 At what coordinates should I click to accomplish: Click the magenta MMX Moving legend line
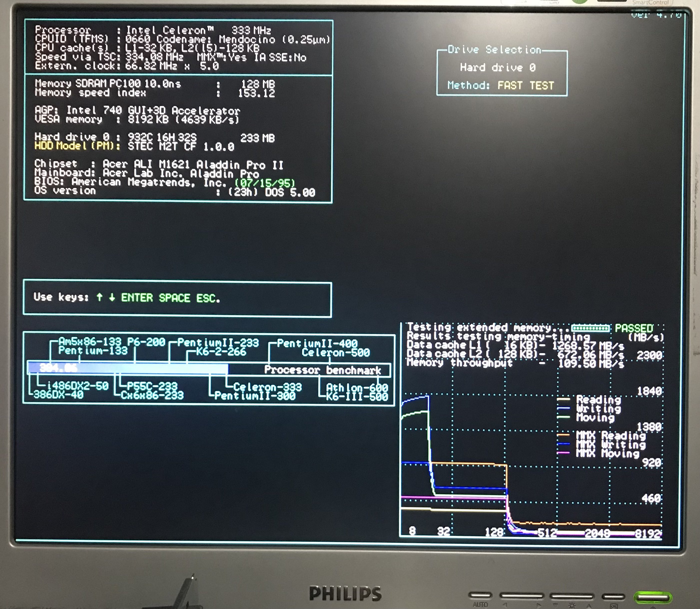tap(564, 453)
